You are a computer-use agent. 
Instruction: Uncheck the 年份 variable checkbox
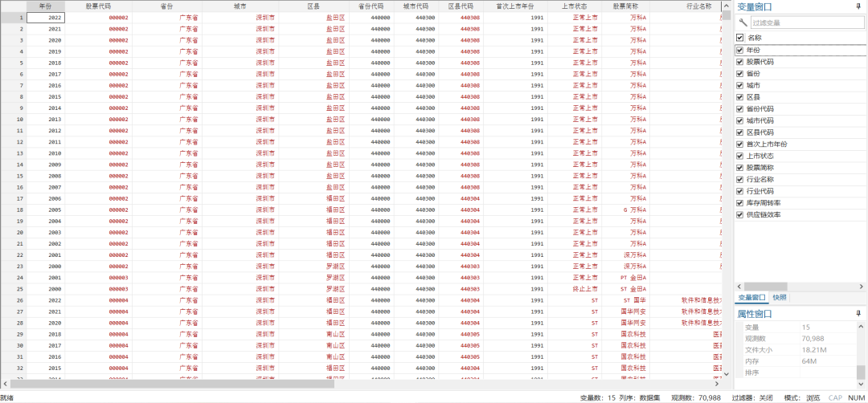(739, 50)
